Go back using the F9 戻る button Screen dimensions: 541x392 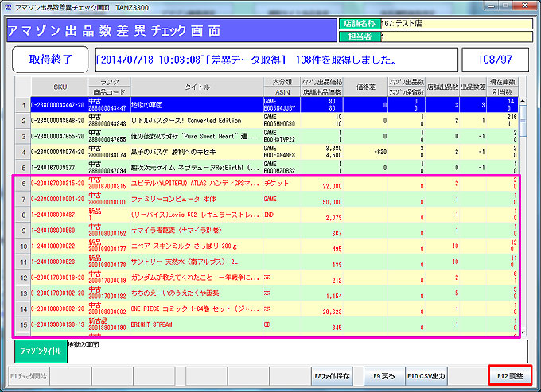coord(382,375)
